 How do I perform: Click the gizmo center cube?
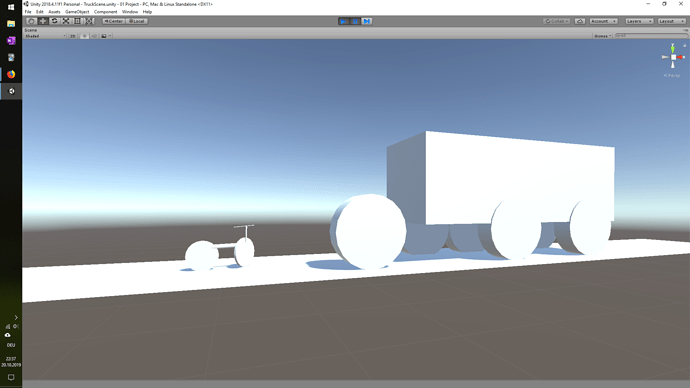tap(673, 57)
